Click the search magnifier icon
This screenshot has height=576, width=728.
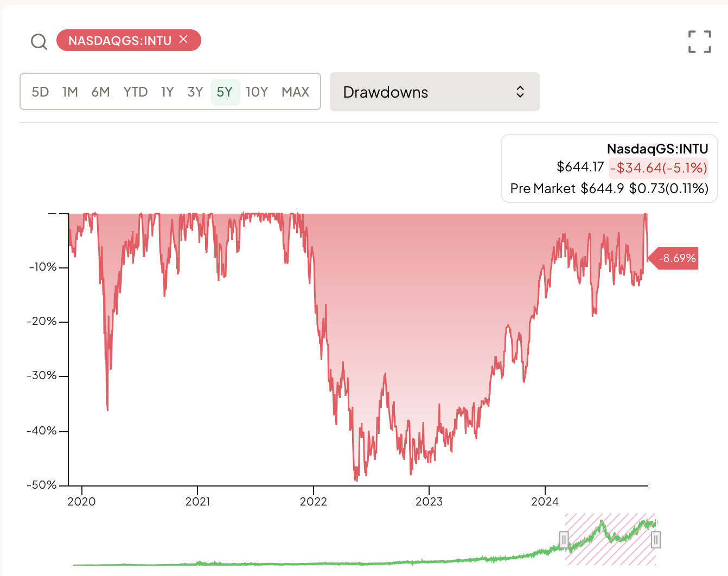39,41
